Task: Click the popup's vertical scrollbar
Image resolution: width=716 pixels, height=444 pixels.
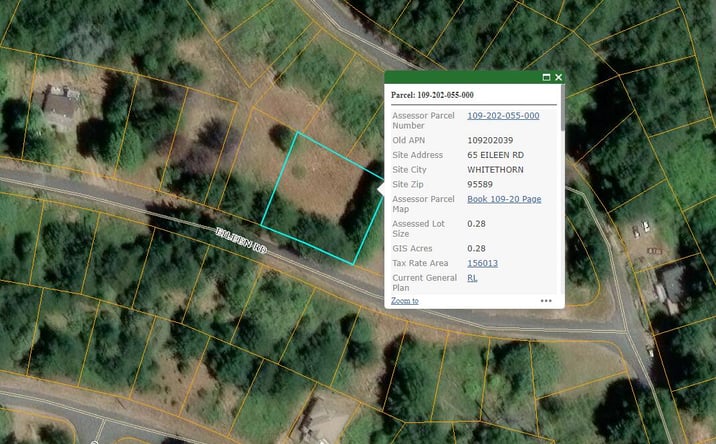Action: click(563, 109)
